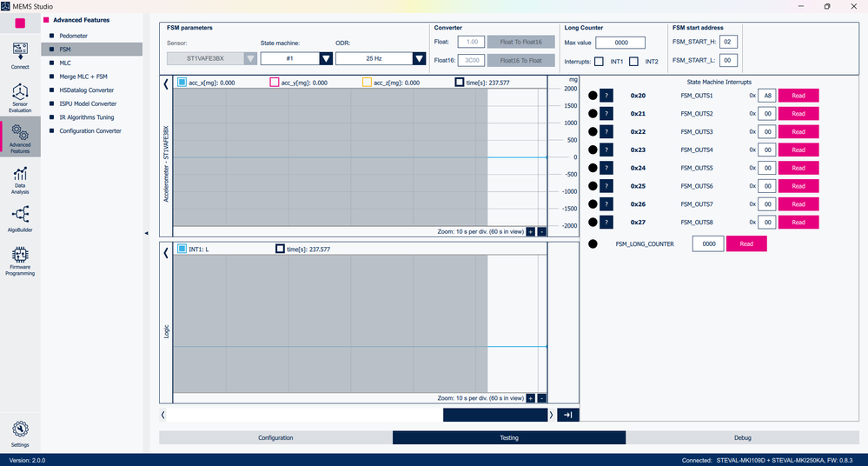Collapse logic plot legend chevron

[165, 253]
